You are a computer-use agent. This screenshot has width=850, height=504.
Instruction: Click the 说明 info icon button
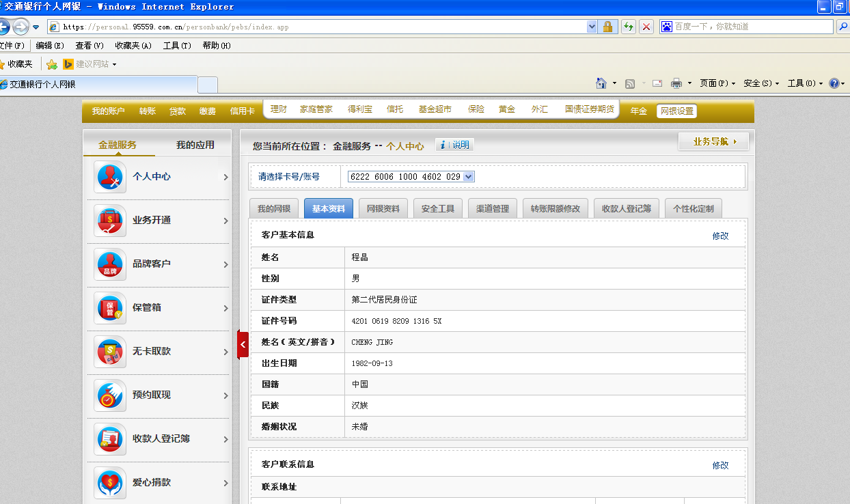tap(454, 145)
